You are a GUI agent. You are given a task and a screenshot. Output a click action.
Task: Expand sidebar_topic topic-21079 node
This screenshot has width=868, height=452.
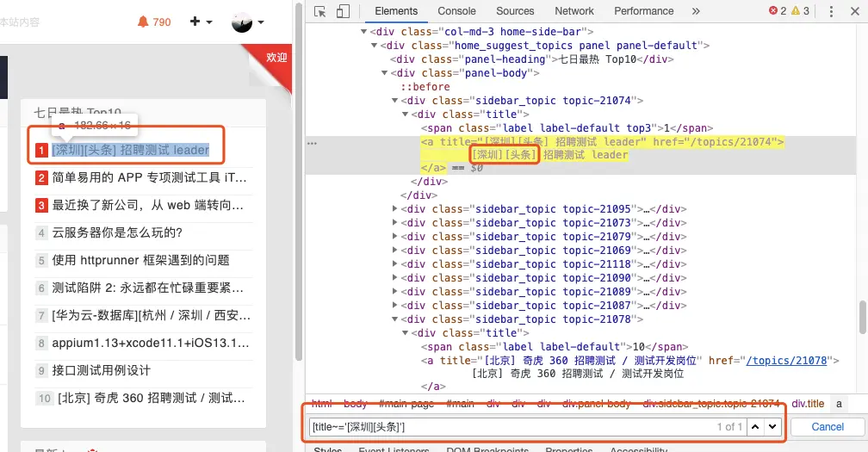pyautogui.click(x=394, y=237)
